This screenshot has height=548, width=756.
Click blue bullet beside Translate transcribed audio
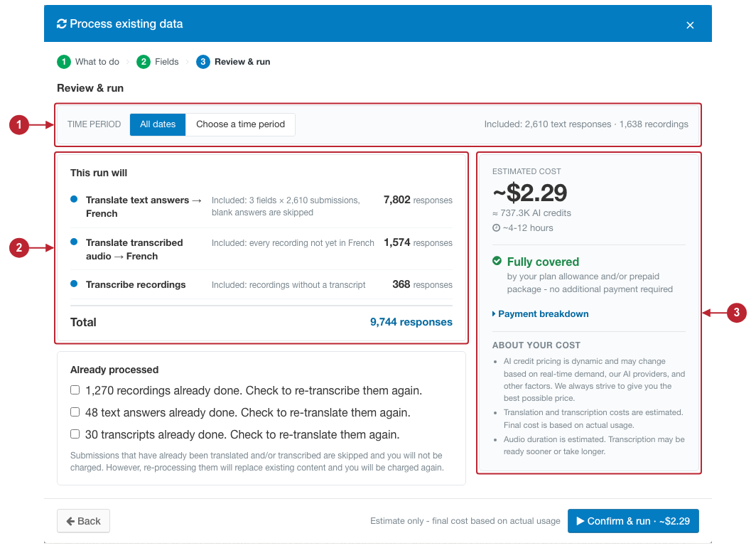click(x=74, y=242)
